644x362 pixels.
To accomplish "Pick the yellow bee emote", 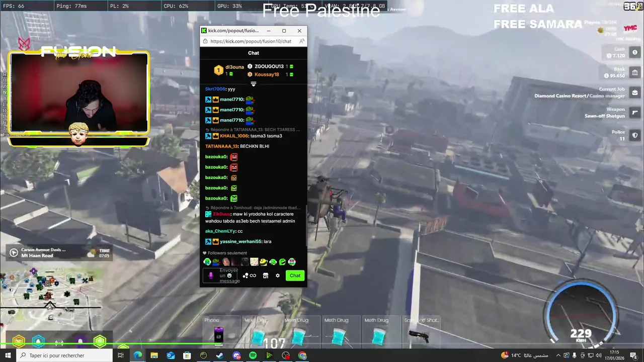I will [263, 262].
